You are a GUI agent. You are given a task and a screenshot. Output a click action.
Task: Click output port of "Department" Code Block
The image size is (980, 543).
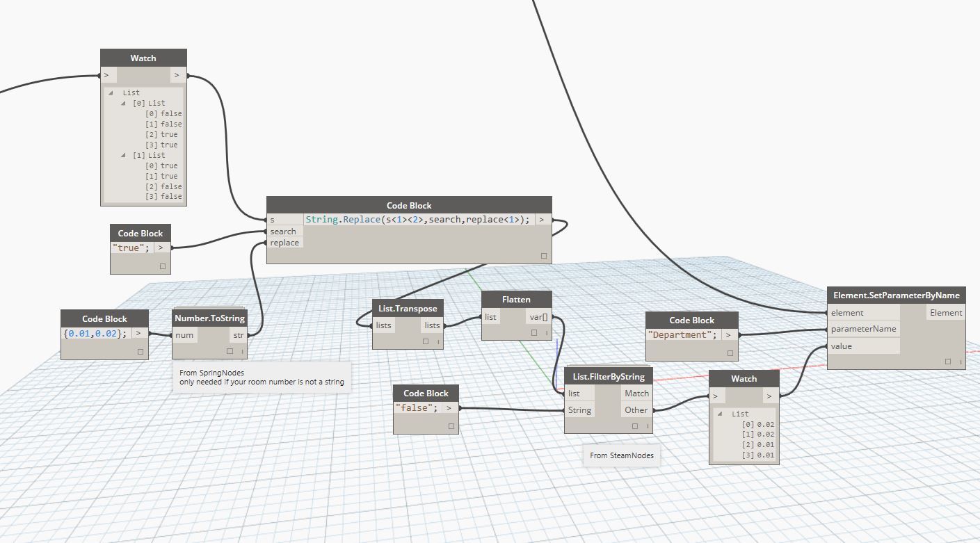coord(729,334)
